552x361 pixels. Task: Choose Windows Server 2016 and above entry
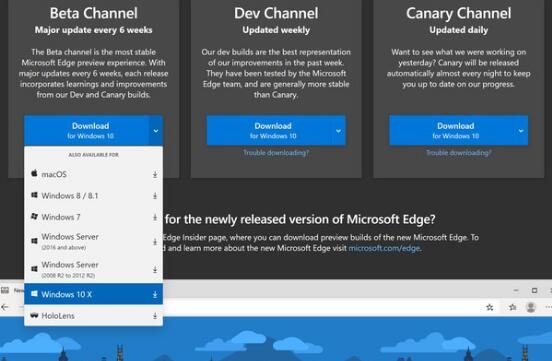[93, 241]
